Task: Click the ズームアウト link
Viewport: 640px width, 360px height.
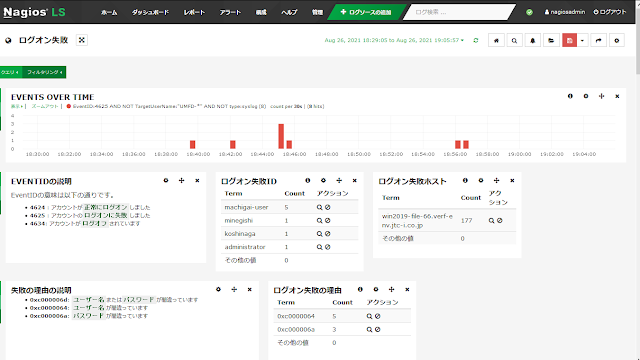Action: (45, 106)
